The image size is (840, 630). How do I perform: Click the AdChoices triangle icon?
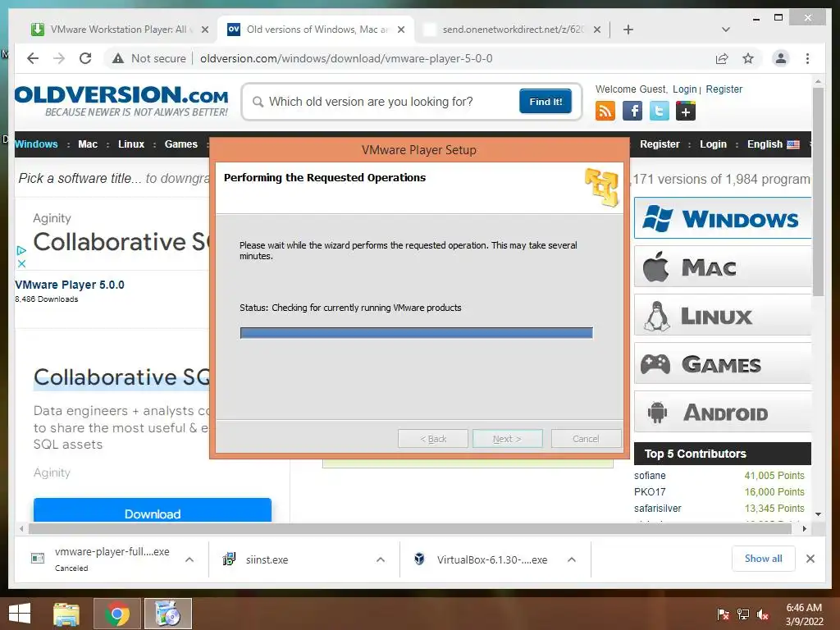coord(21,250)
